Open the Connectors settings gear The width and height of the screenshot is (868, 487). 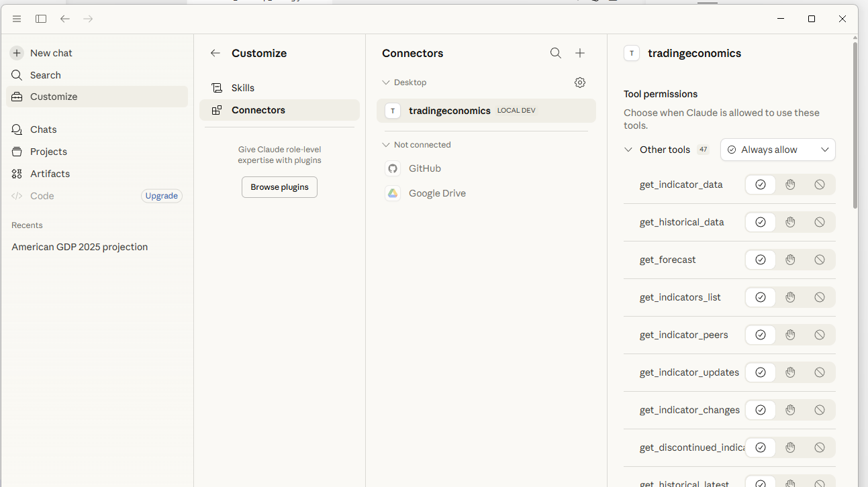[580, 82]
